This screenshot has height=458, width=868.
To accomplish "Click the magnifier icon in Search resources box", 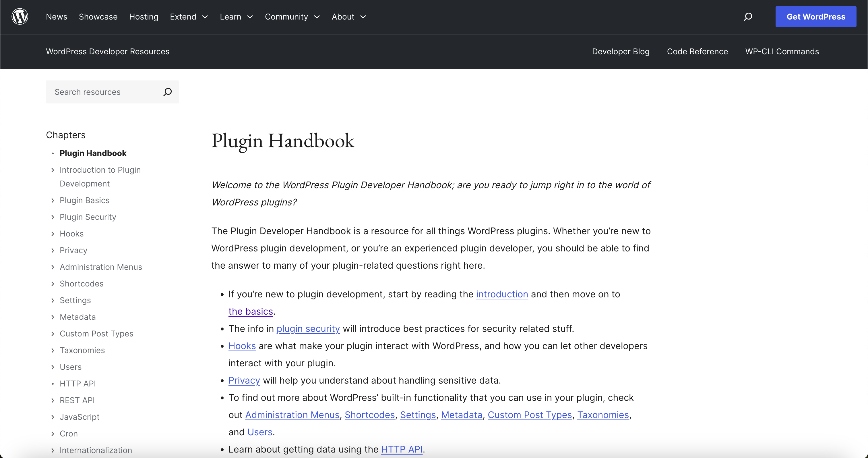I will tap(167, 92).
